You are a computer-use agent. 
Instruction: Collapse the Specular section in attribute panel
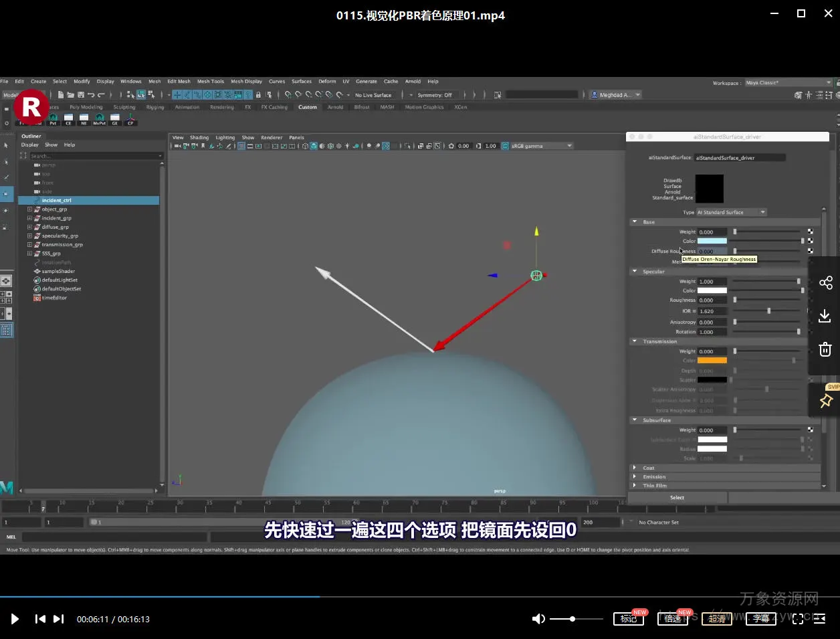[x=634, y=272]
